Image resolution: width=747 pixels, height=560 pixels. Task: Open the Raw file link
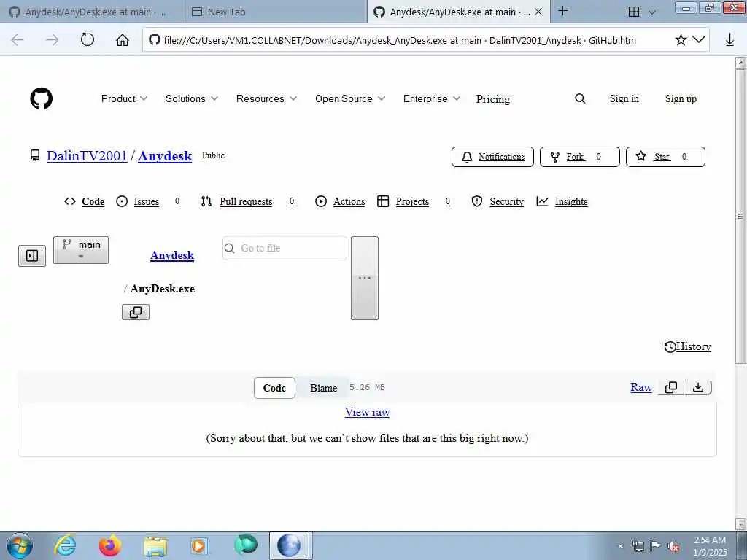[641, 387]
